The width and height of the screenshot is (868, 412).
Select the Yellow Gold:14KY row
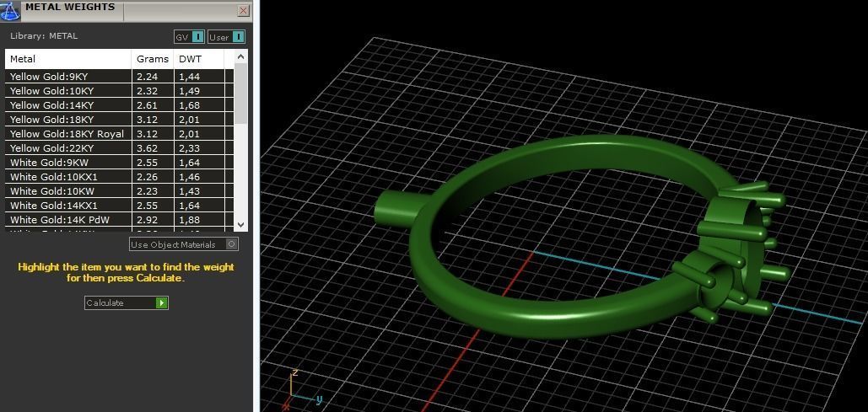pos(119,105)
